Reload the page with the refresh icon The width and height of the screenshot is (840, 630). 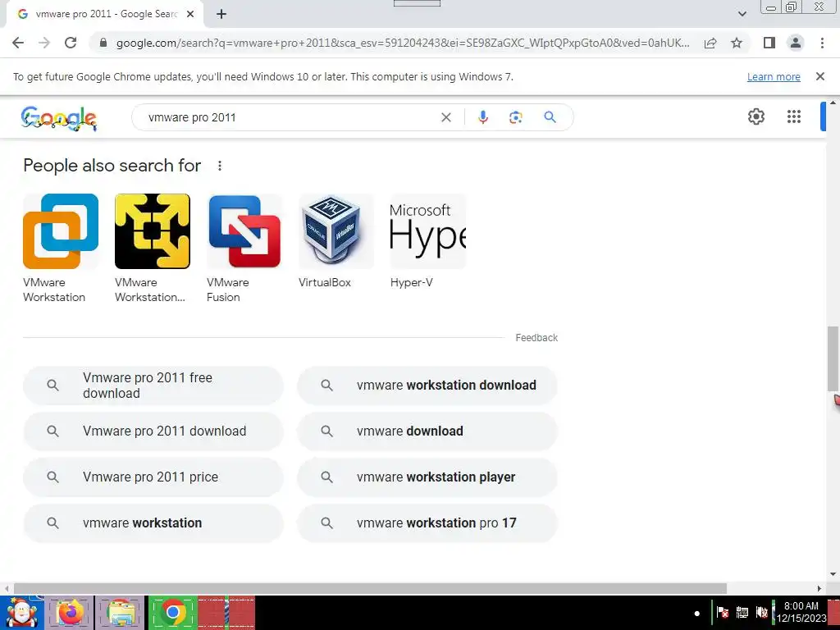click(71, 43)
